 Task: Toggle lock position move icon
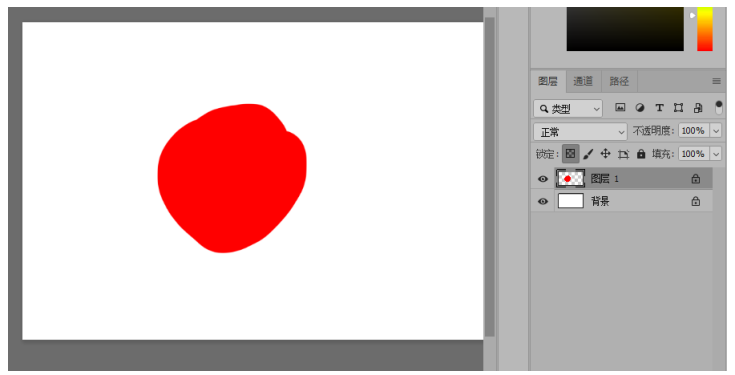point(605,153)
